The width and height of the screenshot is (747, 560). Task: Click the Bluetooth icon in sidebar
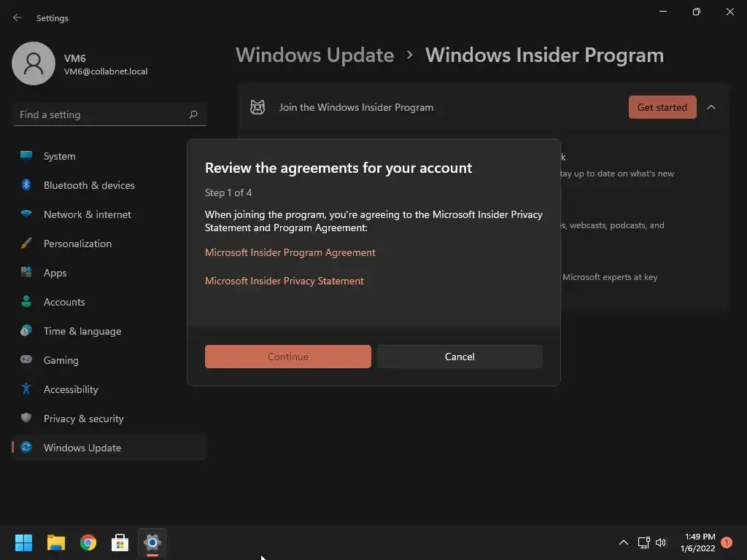(x=26, y=184)
